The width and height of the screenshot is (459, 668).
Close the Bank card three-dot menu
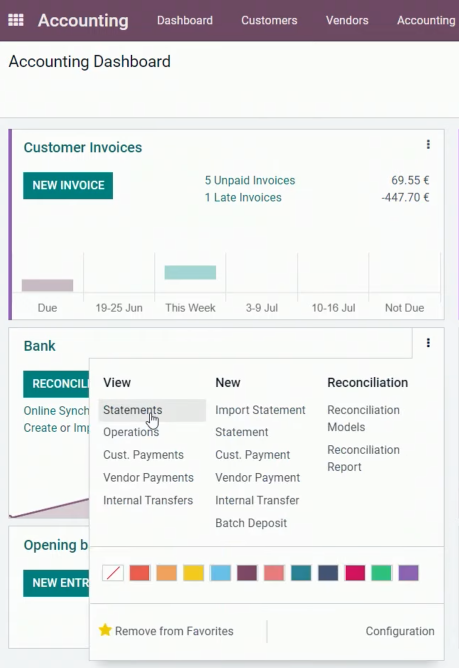[x=428, y=343]
